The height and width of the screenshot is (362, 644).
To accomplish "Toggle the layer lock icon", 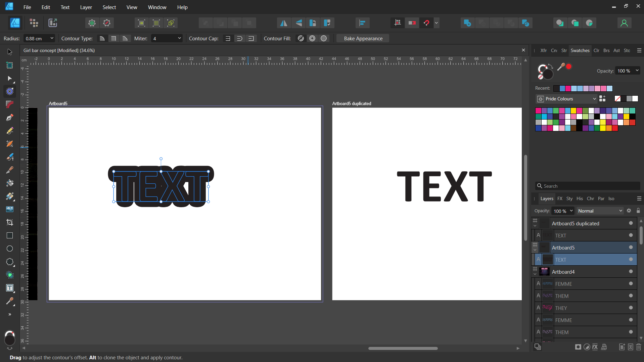I will coord(638,211).
